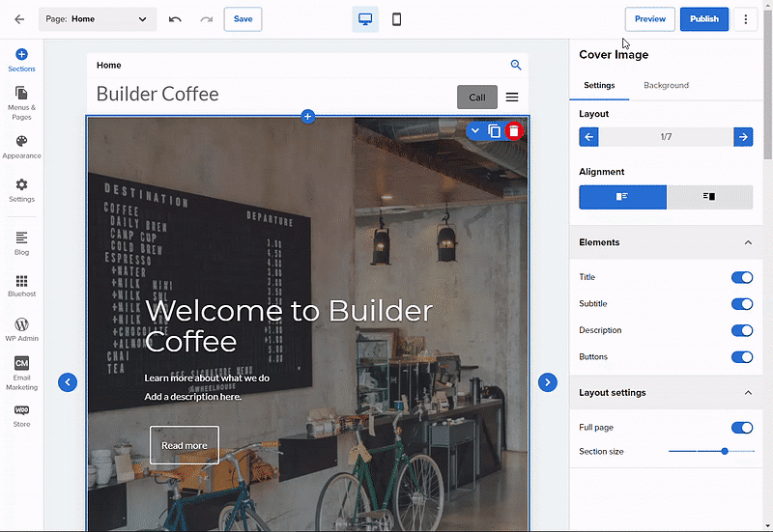Image resolution: width=773 pixels, height=532 pixels.
Task: Open the Sections panel
Action: 21,61
